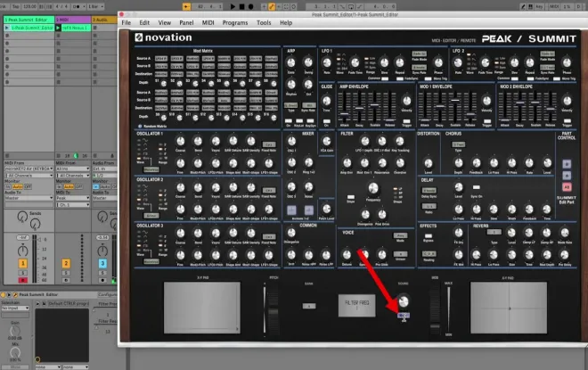
Task: Select the Mixer Ring 1*2 knob
Action: (308, 162)
